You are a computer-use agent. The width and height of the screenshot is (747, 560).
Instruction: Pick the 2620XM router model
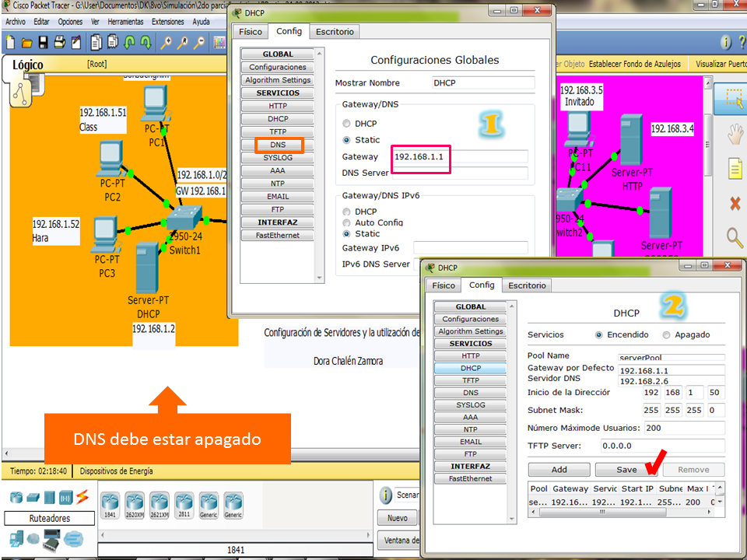coord(135,506)
